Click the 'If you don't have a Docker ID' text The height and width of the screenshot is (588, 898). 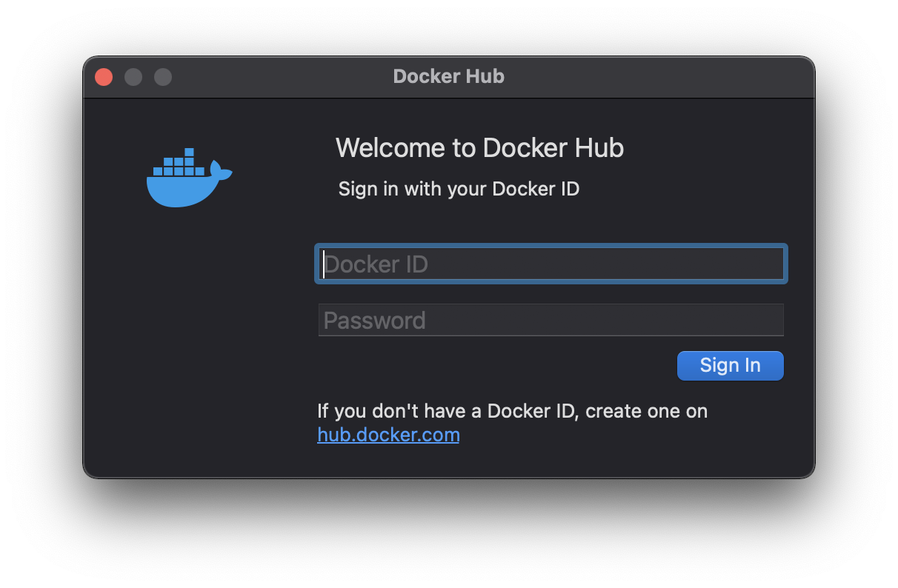point(446,410)
